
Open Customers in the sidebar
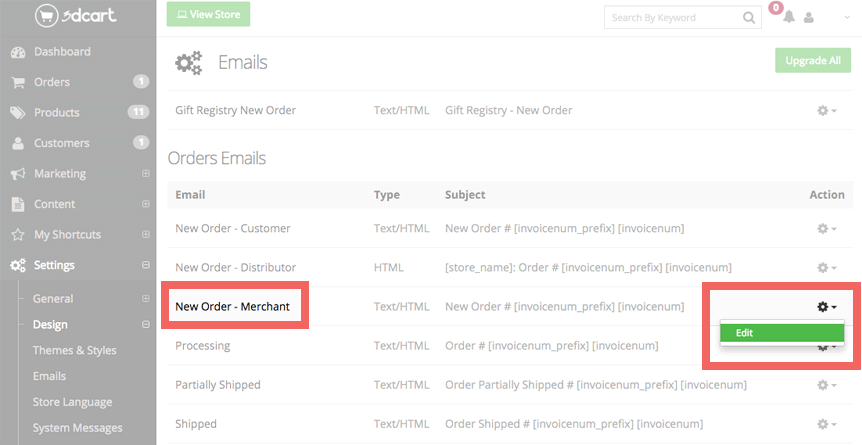coord(62,143)
